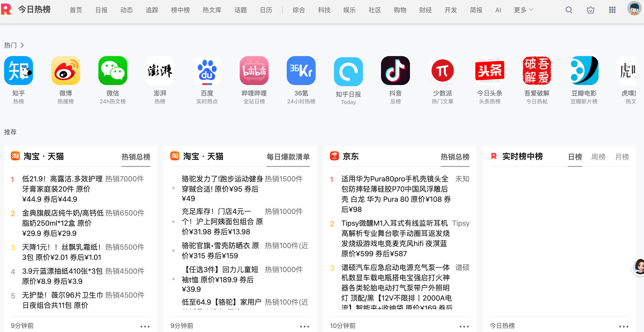Open the 蓝漂抽纸 listing
The image size is (644, 332).
point(62,276)
